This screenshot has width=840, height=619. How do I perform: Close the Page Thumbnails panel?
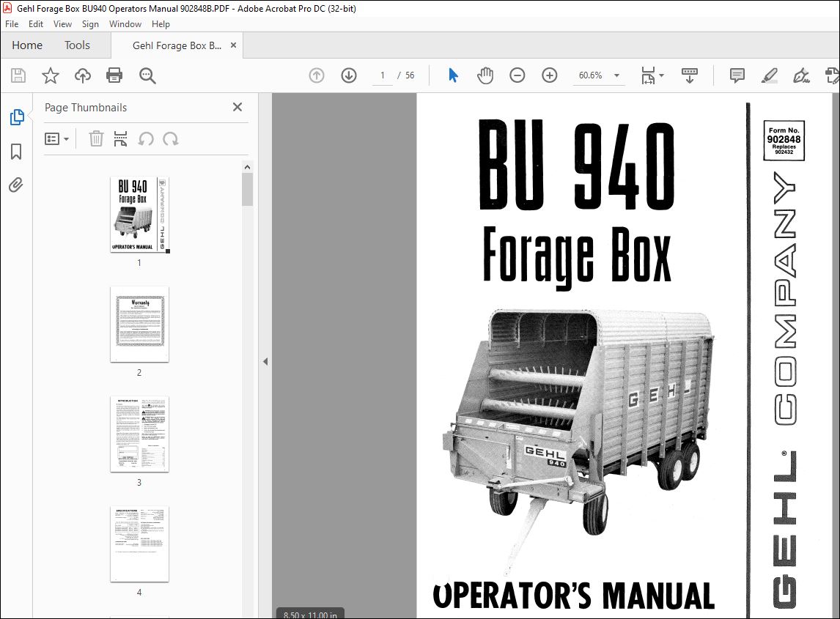click(x=237, y=107)
